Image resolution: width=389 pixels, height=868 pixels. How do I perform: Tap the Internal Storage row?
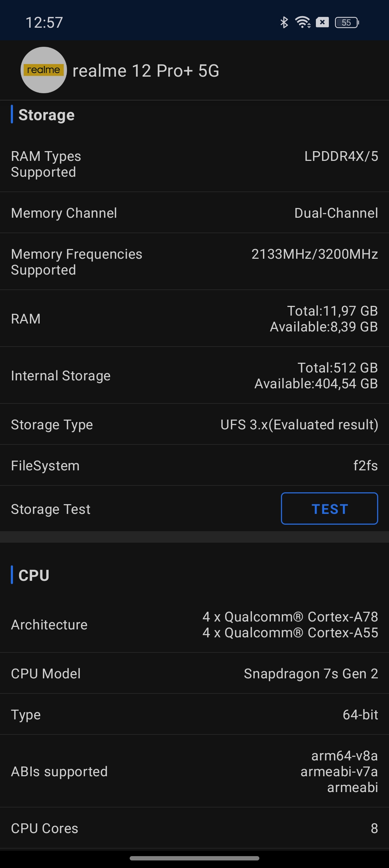pyautogui.click(x=194, y=376)
